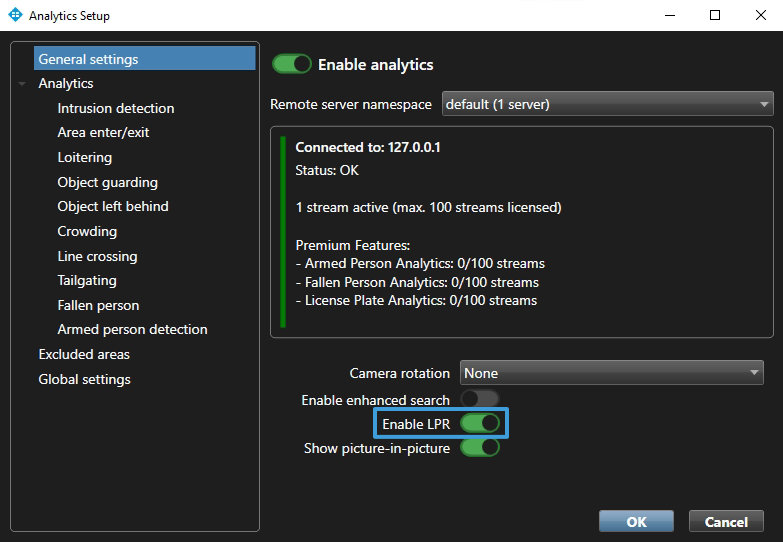Click the 'Show picture-in-picture' label

(x=377, y=448)
